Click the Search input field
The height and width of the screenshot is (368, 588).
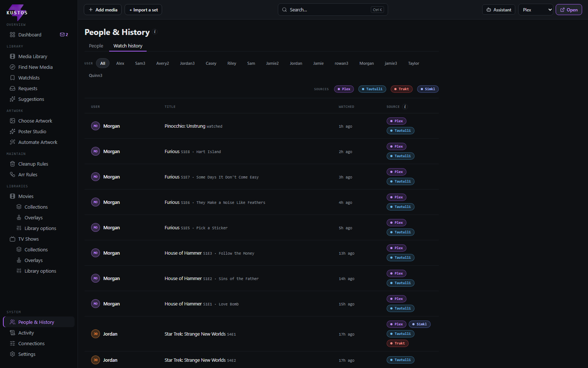click(333, 10)
